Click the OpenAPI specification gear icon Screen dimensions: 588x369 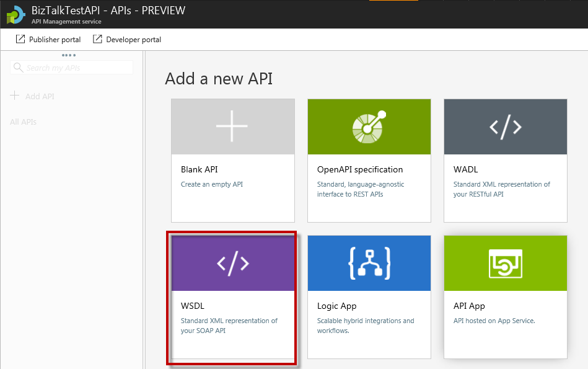(369, 127)
